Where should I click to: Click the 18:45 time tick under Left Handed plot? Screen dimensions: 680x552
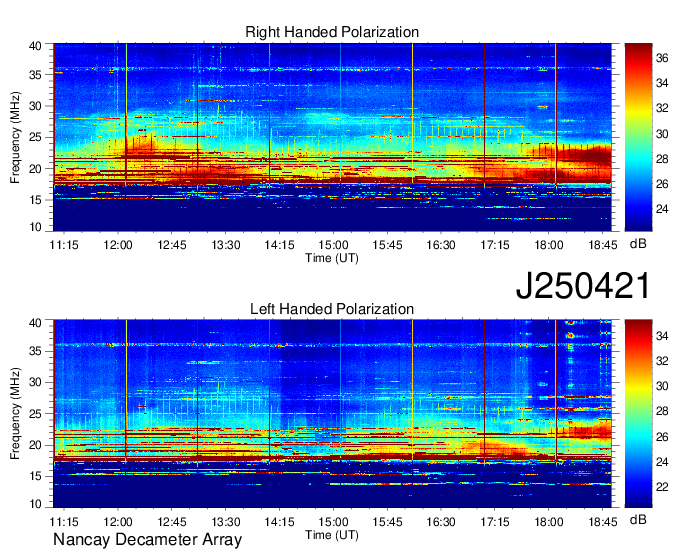(x=602, y=522)
